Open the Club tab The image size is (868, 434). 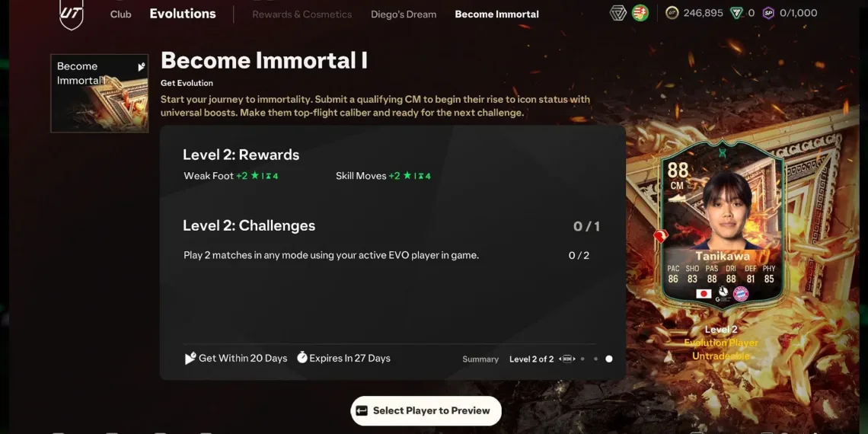pos(120,14)
